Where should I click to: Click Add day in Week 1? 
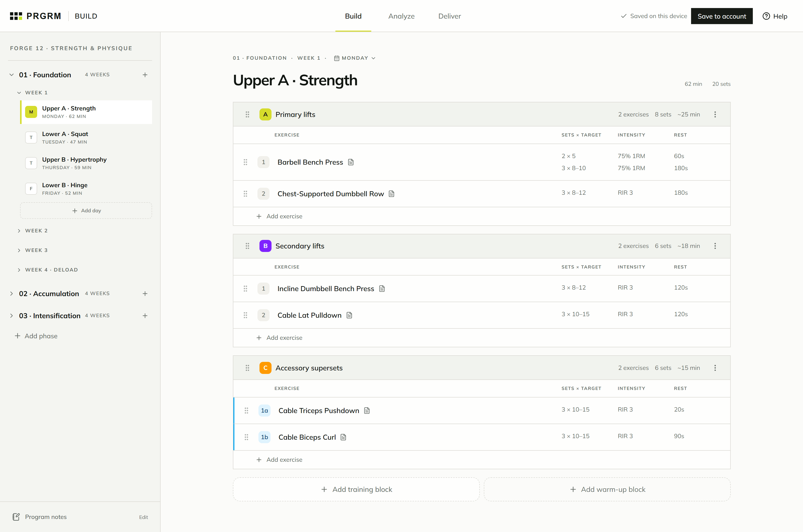(86, 211)
